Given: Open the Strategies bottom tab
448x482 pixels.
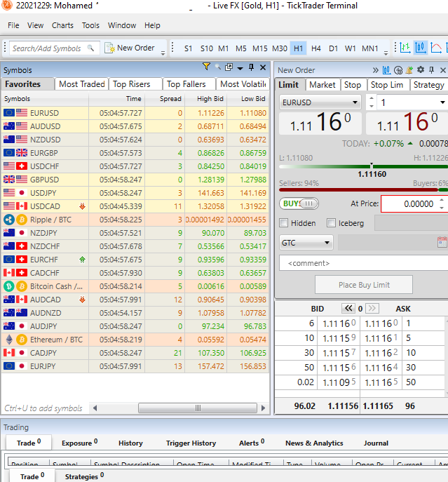Looking at the screenshot, I should pos(84,476).
